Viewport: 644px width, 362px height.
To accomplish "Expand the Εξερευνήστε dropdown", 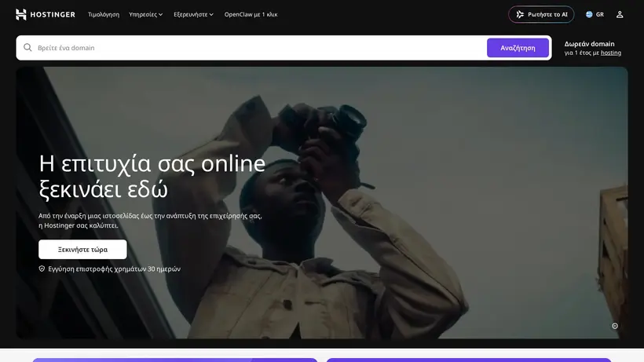I will 193,14.
